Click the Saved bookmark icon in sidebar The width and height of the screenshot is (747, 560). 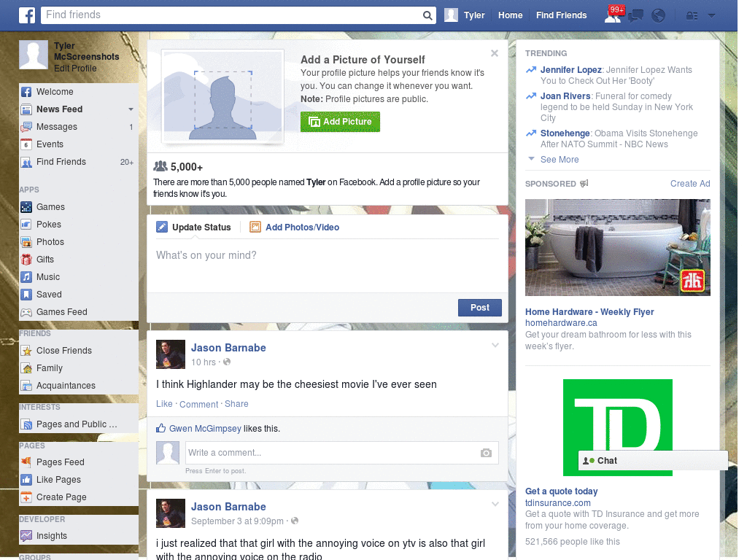pyautogui.click(x=26, y=295)
